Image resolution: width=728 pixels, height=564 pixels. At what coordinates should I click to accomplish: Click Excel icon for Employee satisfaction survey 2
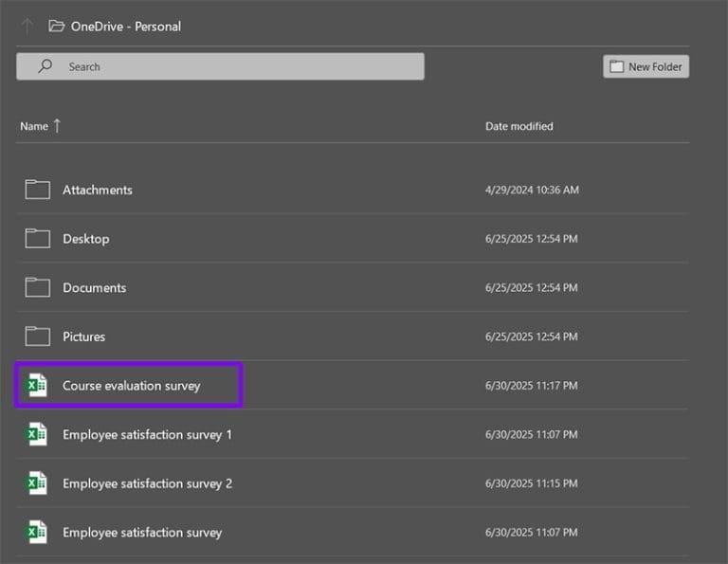pos(36,483)
